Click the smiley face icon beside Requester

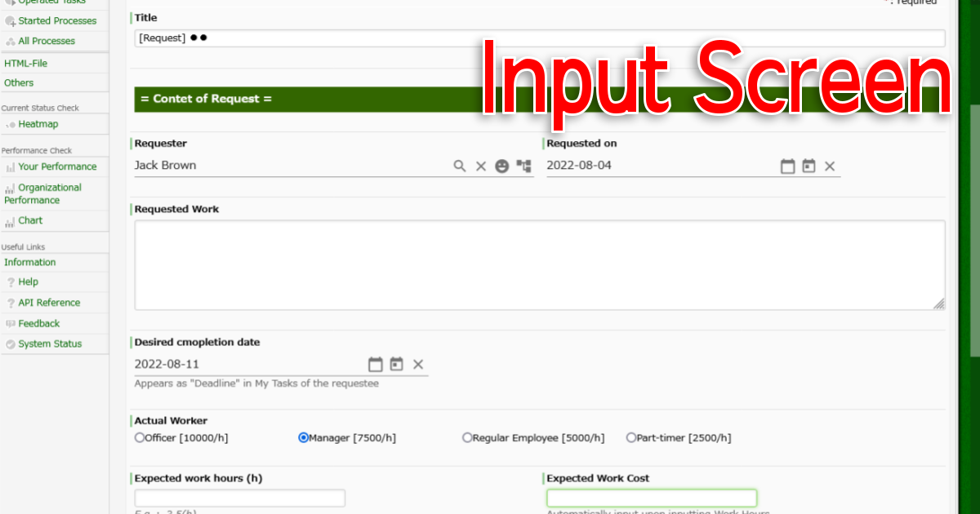[x=502, y=166]
